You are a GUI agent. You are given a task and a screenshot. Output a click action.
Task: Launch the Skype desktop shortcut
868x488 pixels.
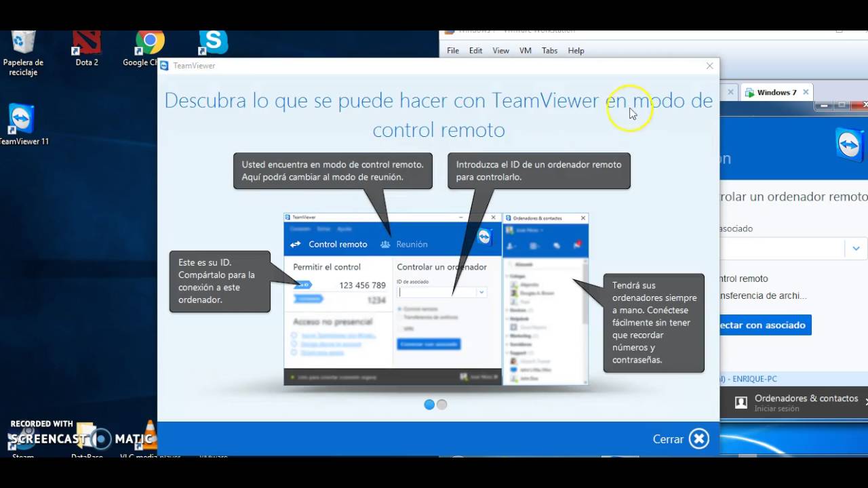coord(213,43)
